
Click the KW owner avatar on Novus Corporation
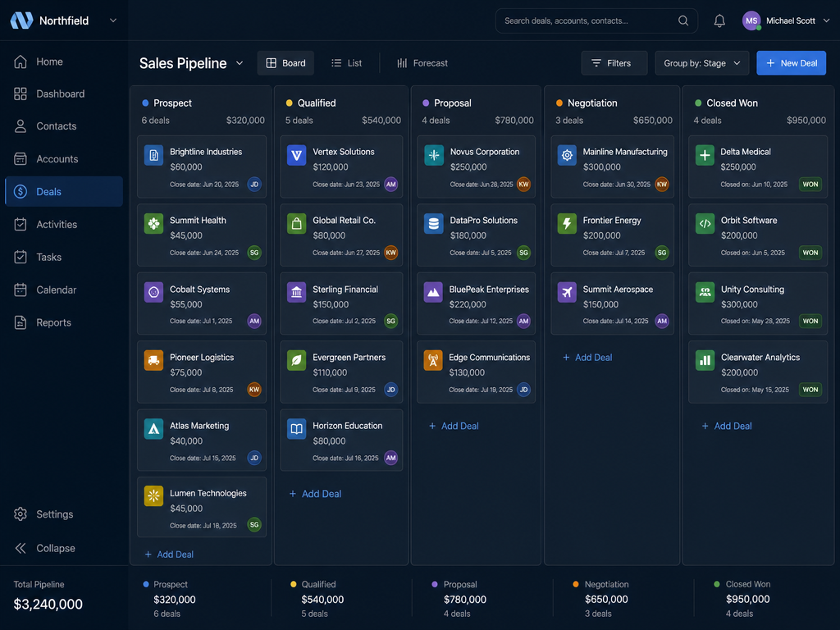(523, 185)
